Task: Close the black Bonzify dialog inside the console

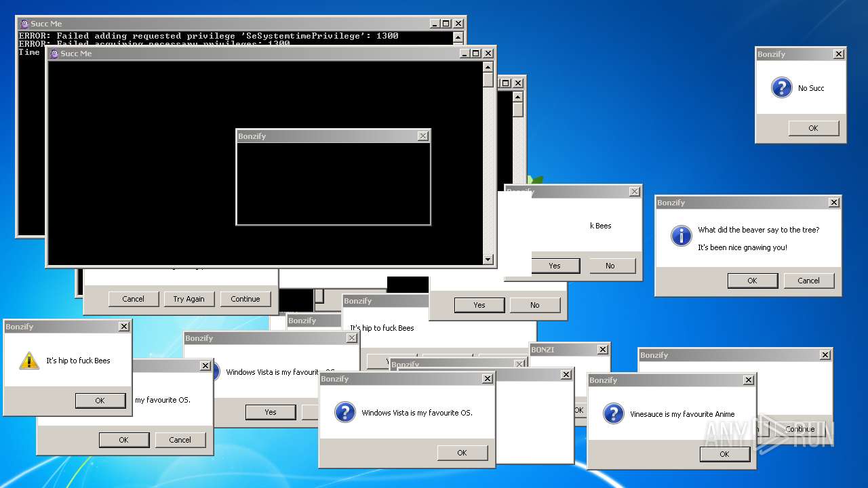Action: 423,136
